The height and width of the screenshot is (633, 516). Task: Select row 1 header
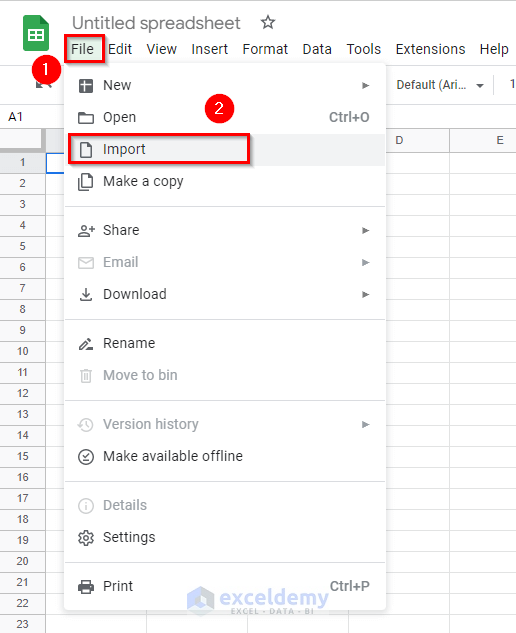(23, 163)
